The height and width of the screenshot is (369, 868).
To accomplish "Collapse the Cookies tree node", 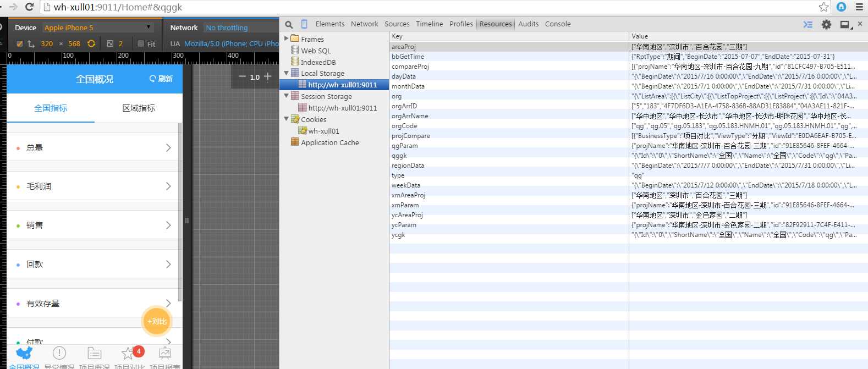I will 286,119.
